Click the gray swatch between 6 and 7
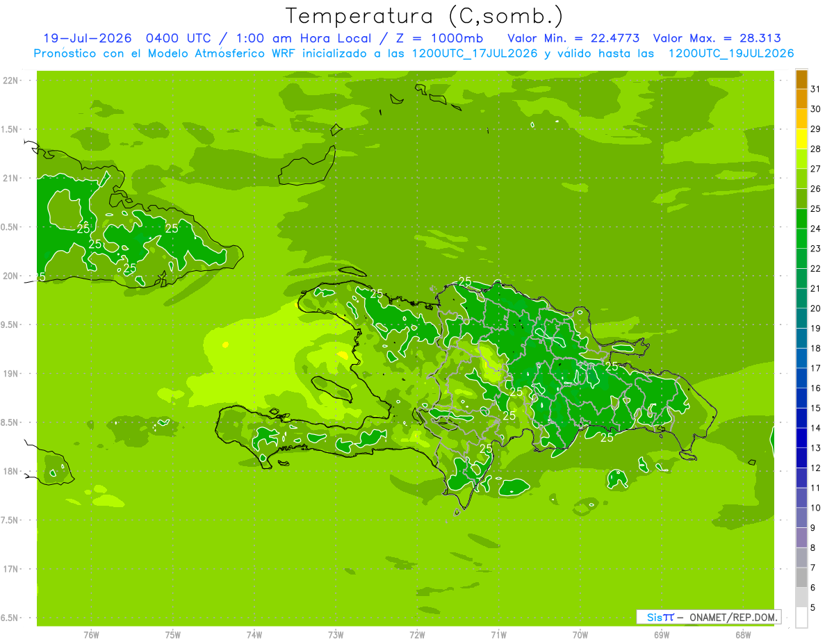This screenshot has width=834, height=644. (x=801, y=577)
